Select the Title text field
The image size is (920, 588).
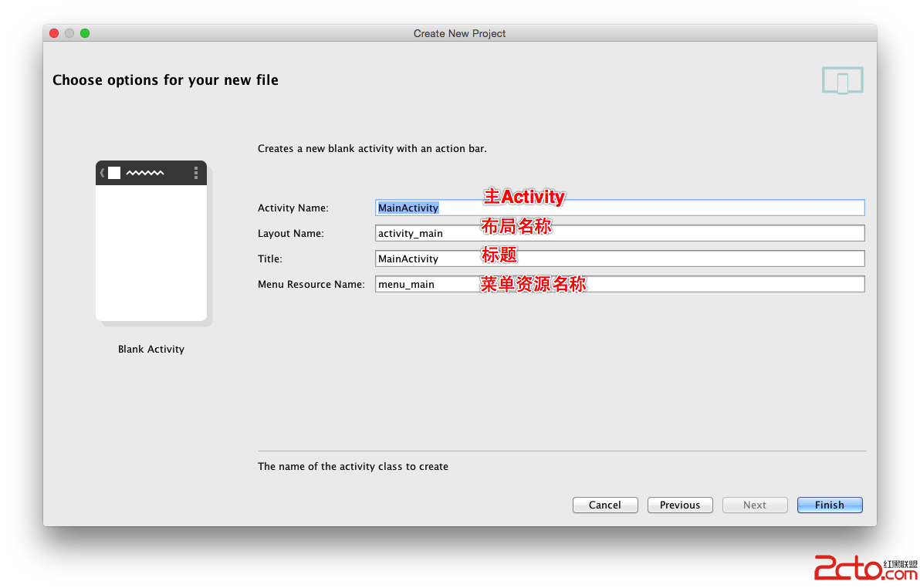(x=620, y=259)
